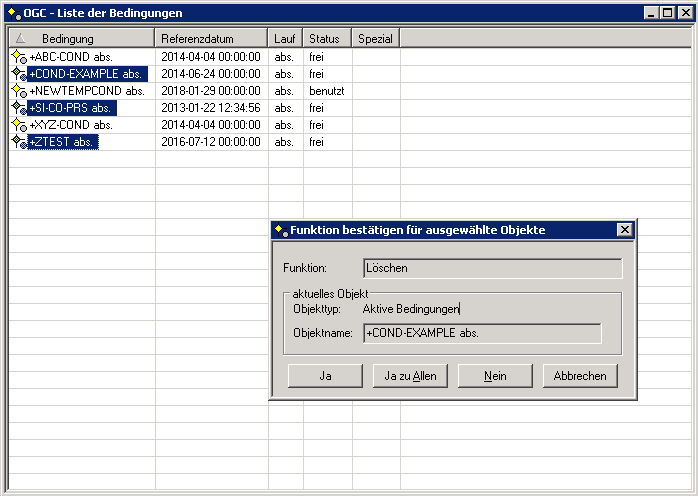The image size is (698, 496).
Task: Click the confirmation dialog title icon
Action: [281, 229]
